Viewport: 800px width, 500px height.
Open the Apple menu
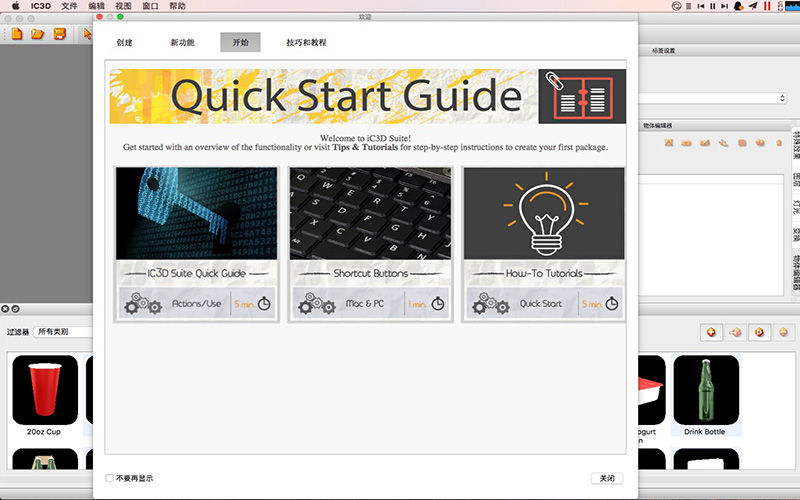point(16,6)
